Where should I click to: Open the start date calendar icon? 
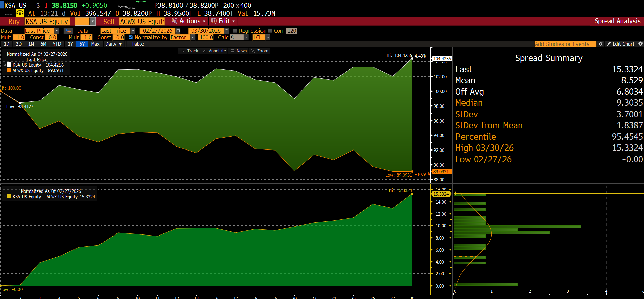point(178,31)
